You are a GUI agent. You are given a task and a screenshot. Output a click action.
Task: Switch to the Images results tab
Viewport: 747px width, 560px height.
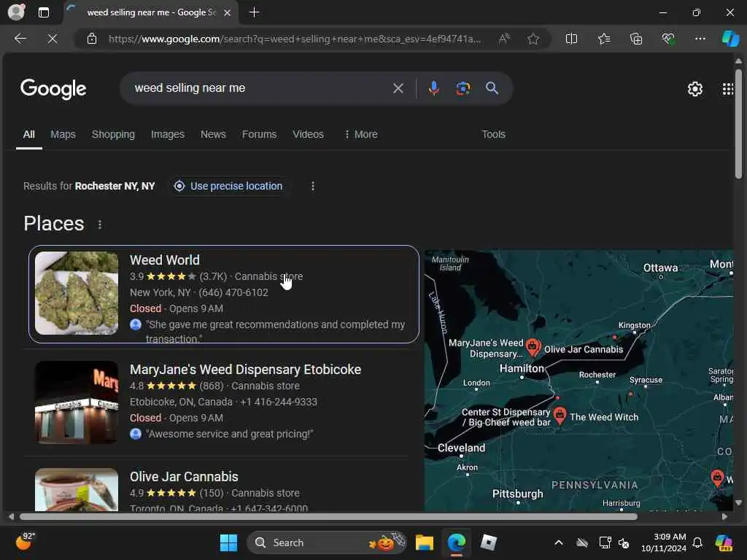[167, 134]
